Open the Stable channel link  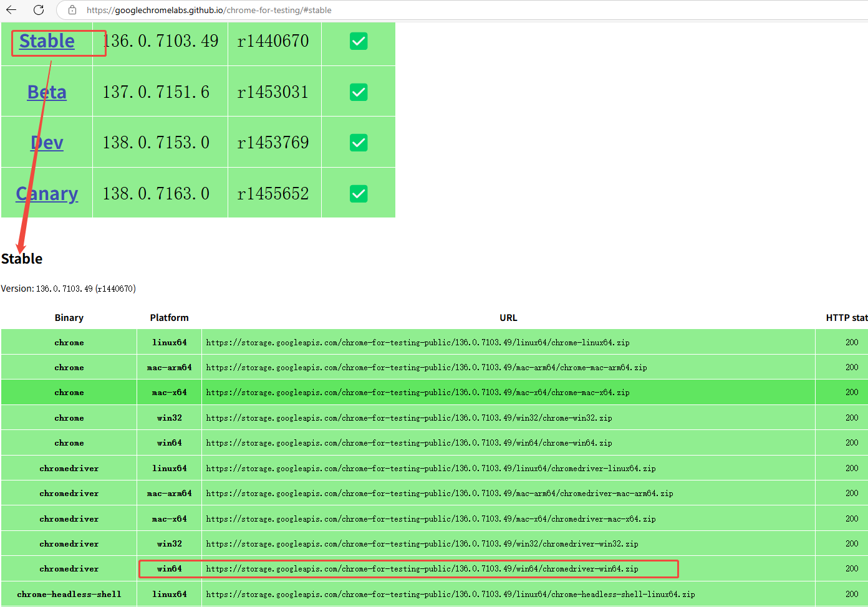[46, 41]
